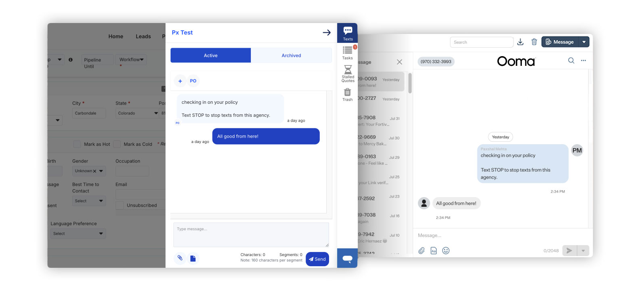Open emoji picker in Ooma composer
The image size is (644, 290).
pyautogui.click(x=446, y=251)
